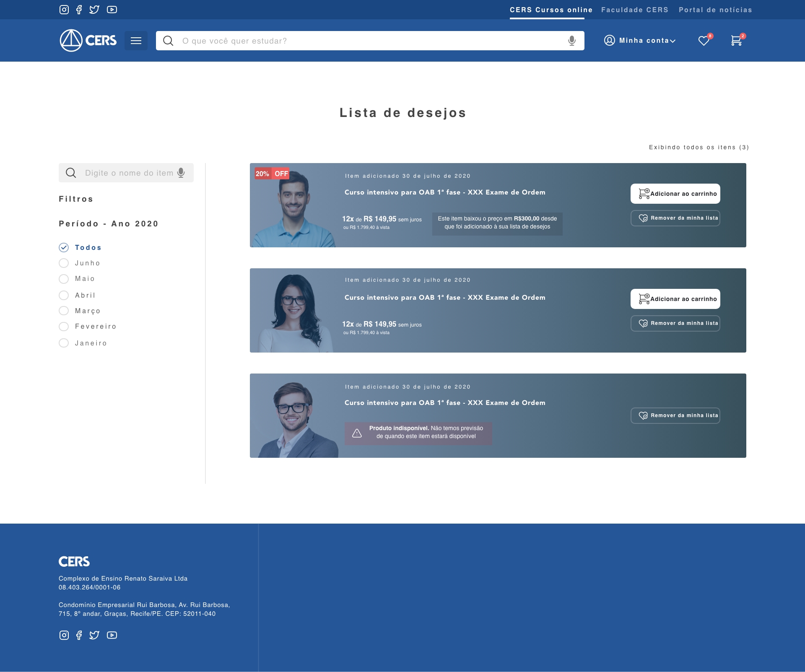
Task: Focus the 'O que você quer estudar?' search field
Action: 370,41
